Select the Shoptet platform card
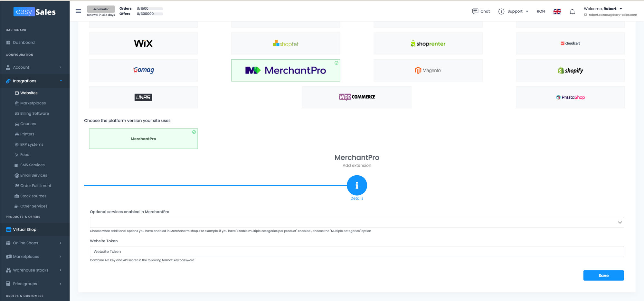The height and width of the screenshot is (301, 644). point(286,43)
